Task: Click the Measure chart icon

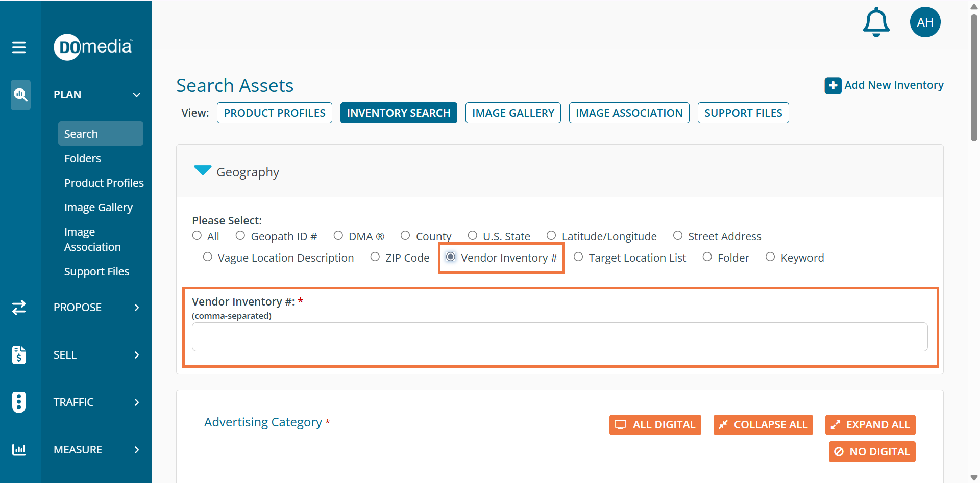Action: pyautogui.click(x=19, y=449)
